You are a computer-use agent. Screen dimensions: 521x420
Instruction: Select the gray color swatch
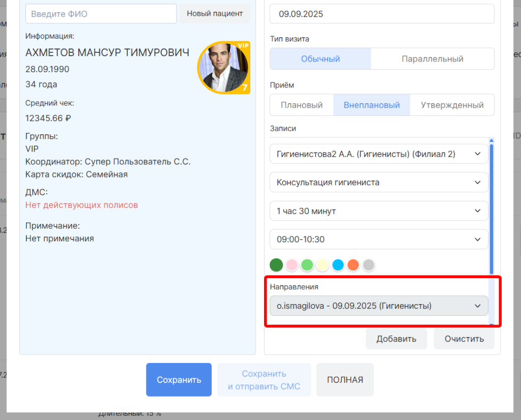[368, 265]
